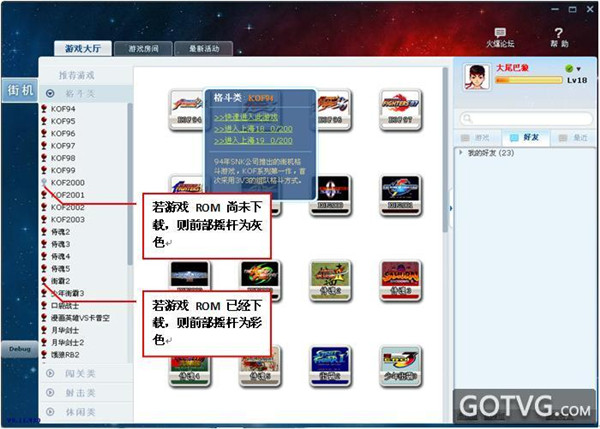Open the 侍魂3 game tile

pos(401,281)
